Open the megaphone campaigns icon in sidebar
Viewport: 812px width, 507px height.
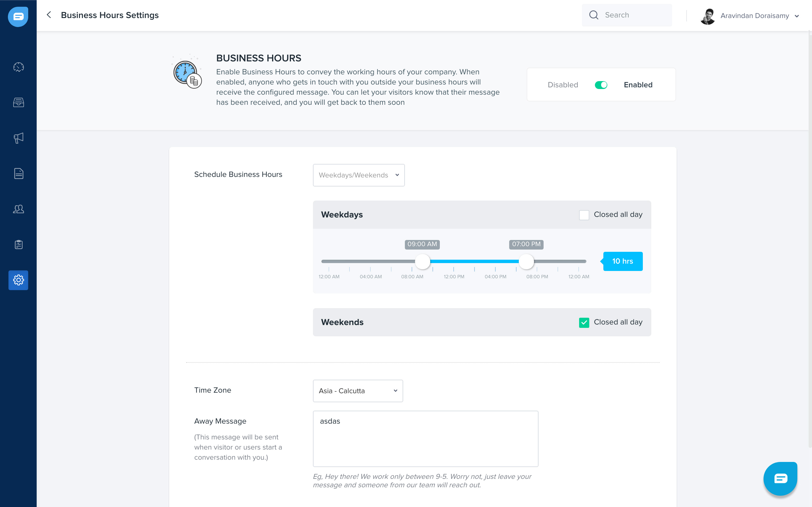pos(18,138)
